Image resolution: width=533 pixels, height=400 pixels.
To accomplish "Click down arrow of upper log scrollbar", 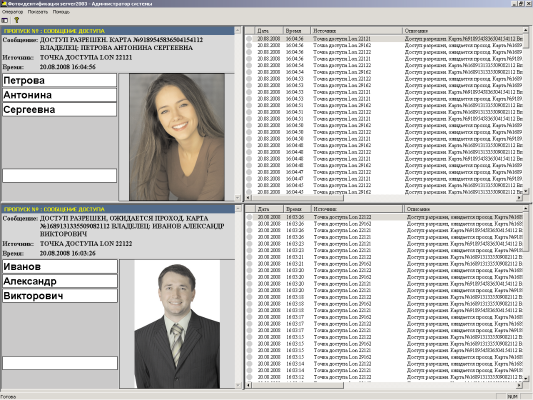I will (526, 192).
